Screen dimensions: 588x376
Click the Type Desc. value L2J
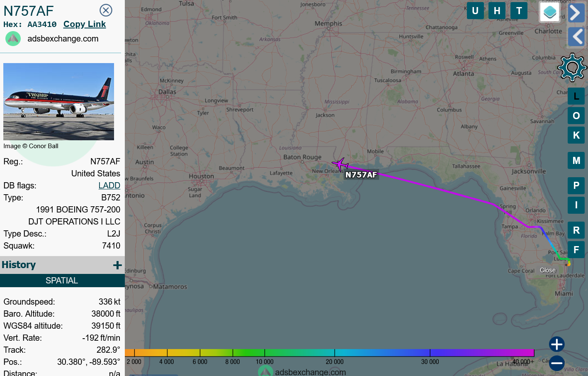coord(114,234)
